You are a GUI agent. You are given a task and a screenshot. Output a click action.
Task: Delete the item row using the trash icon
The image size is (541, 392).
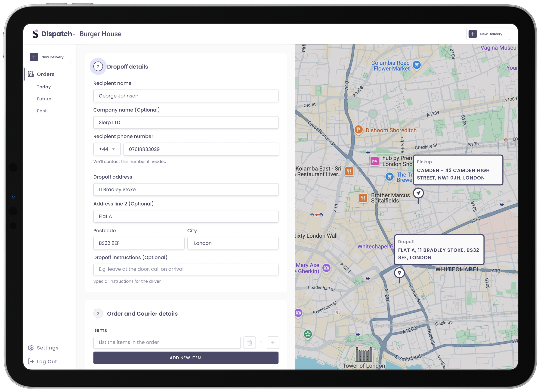point(250,343)
